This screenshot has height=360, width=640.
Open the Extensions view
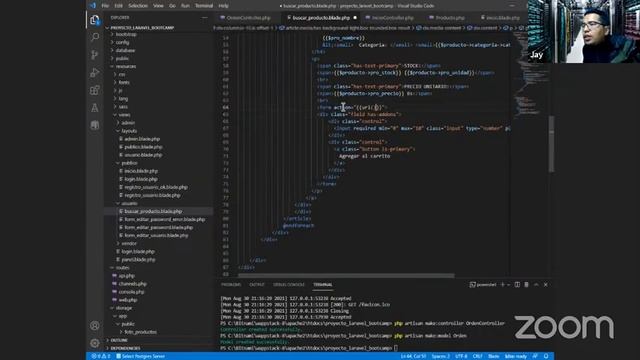(95, 90)
